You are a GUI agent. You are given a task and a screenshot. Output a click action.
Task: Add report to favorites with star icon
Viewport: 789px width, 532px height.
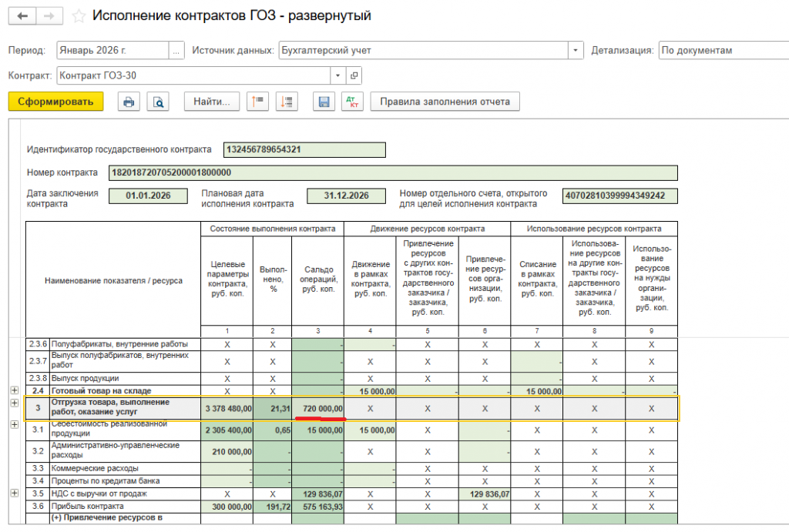pos(79,16)
